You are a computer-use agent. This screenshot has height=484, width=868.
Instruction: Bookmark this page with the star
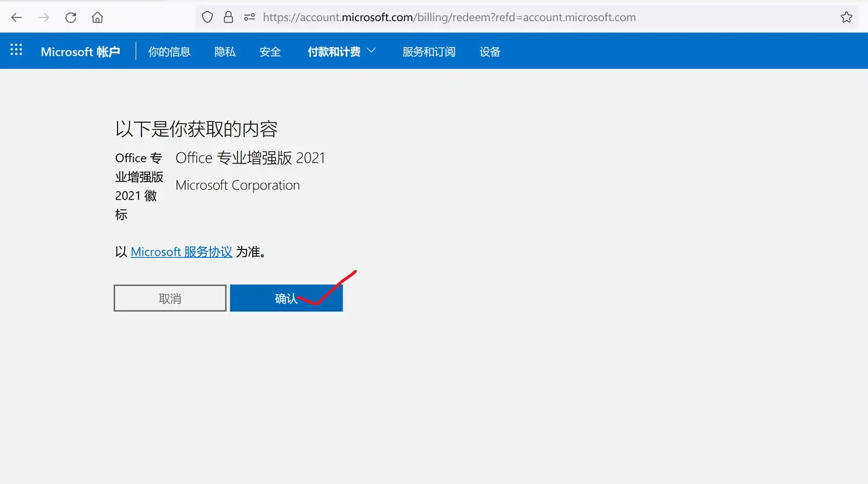846,17
